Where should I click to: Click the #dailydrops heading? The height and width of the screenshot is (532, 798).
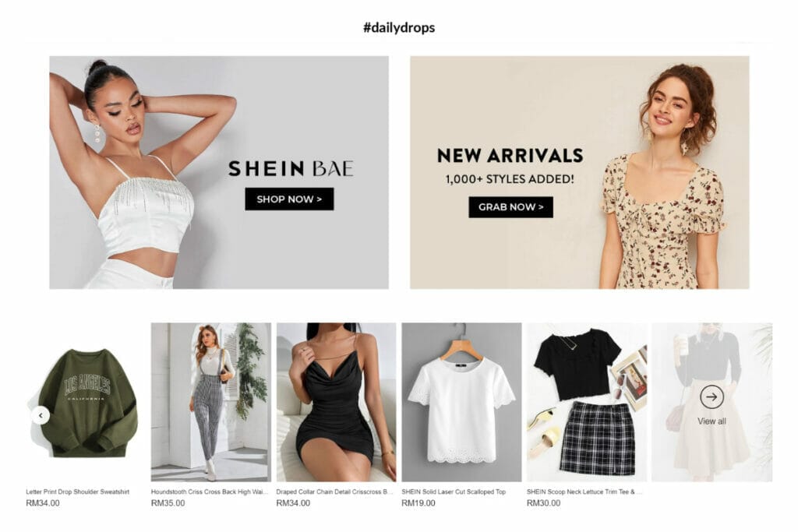pyautogui.click(x=399, y=27)
